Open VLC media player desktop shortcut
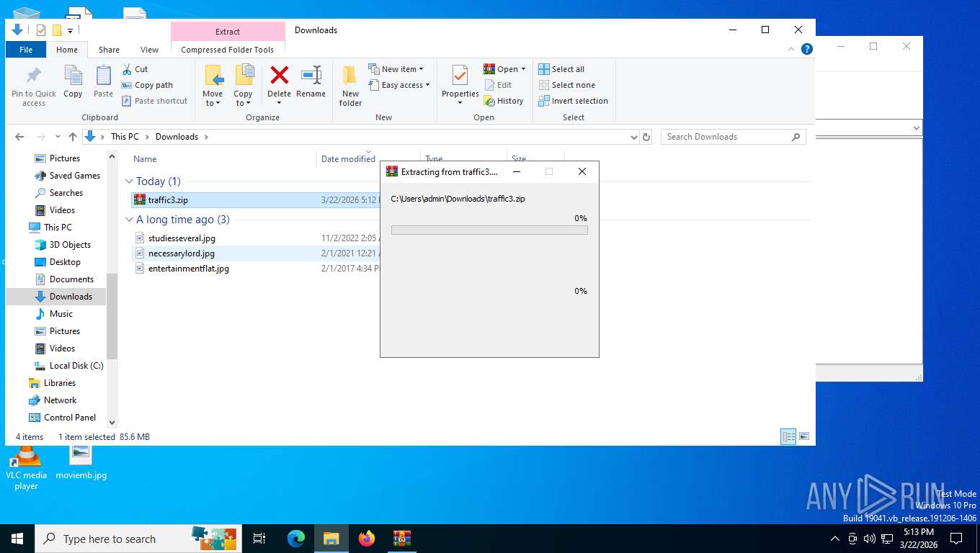 (x=26, y=468)
